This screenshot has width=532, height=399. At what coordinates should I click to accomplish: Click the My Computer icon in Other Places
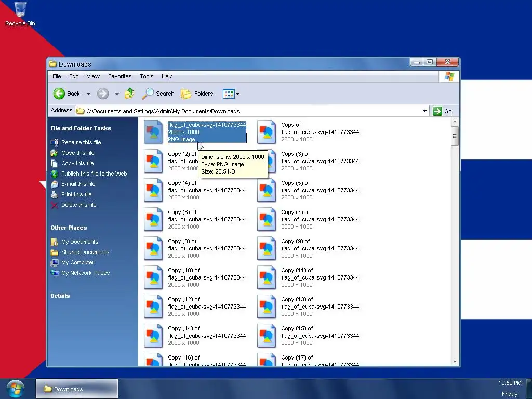click(54, 262)
